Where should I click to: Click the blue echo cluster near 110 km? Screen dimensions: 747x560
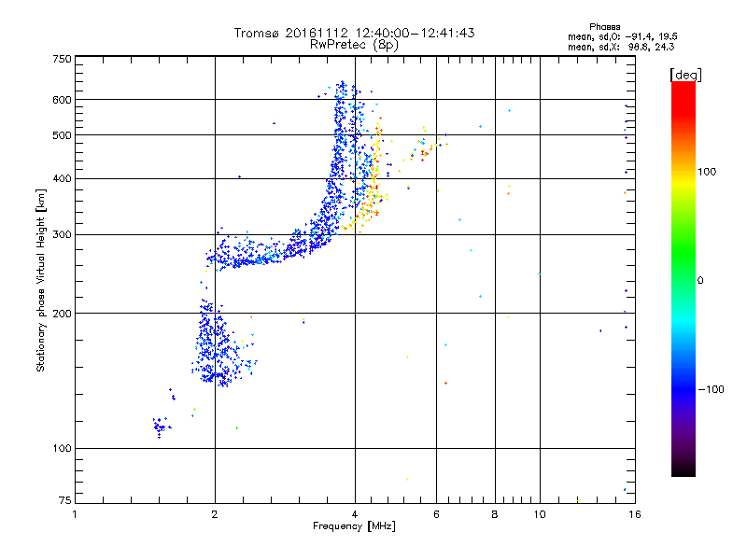coord(161,427)
